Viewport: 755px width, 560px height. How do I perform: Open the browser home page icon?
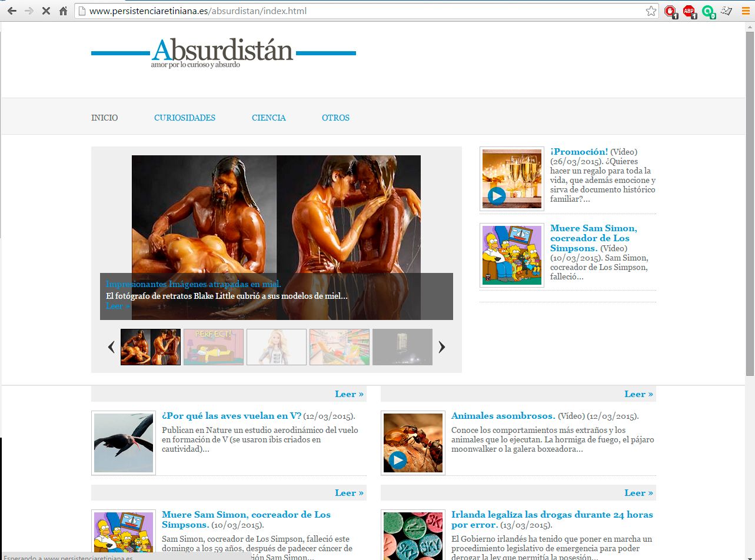point(63,11)
